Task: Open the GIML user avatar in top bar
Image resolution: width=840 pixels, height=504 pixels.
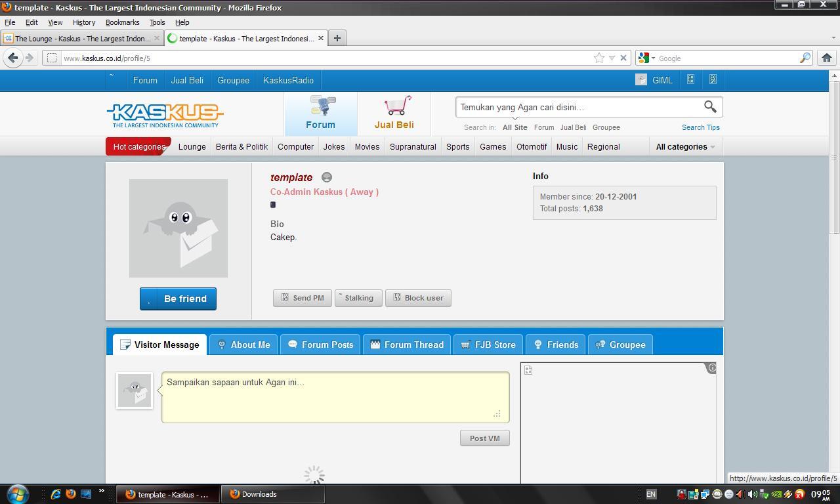Action: (x=641, y=80)
